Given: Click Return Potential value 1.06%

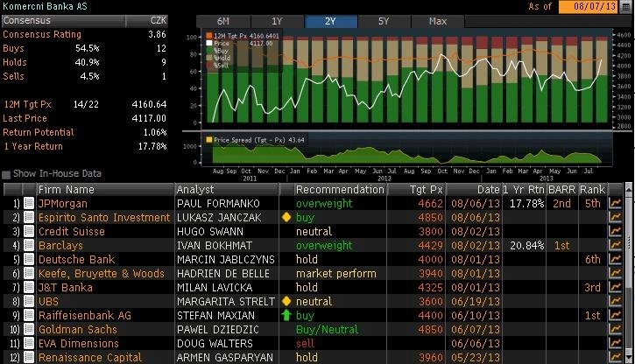Looking at the screenshot, I should [155, 132].
